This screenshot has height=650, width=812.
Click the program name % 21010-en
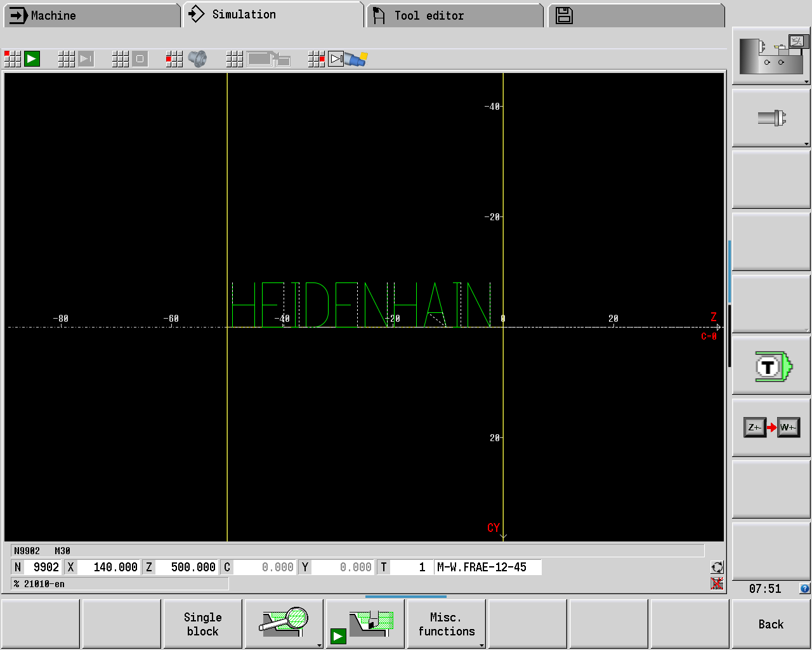[x=120, y=584]
